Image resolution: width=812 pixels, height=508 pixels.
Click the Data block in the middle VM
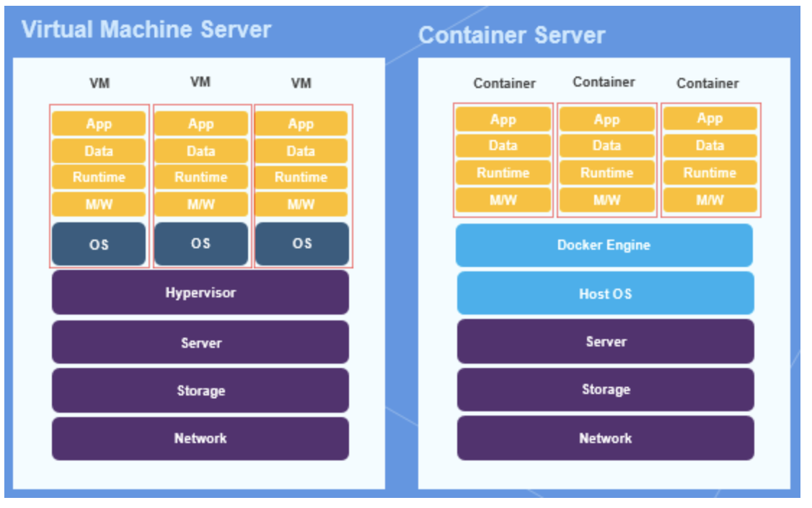click(201, 151)
